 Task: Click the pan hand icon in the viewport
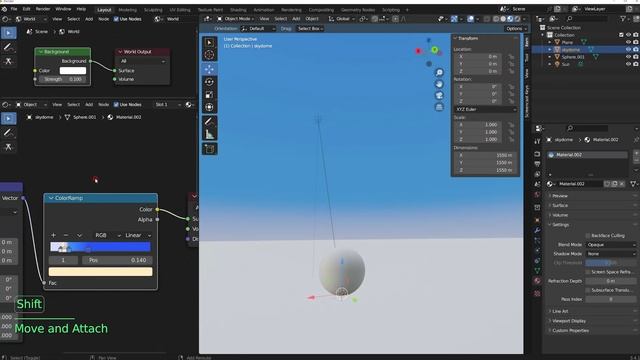pyautogui.click(x=439, y=84)
